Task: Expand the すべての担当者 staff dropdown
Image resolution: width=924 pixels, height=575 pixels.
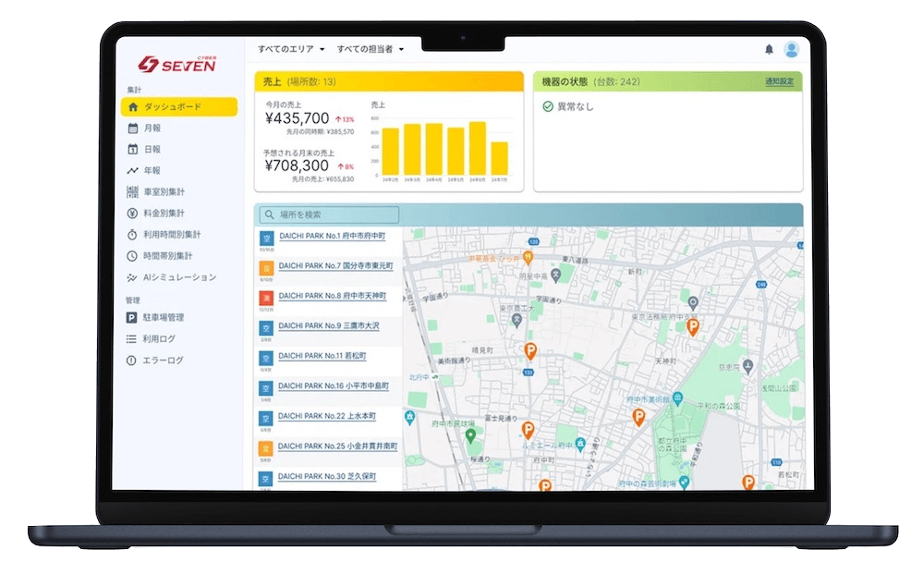Action: click(370, 49)
